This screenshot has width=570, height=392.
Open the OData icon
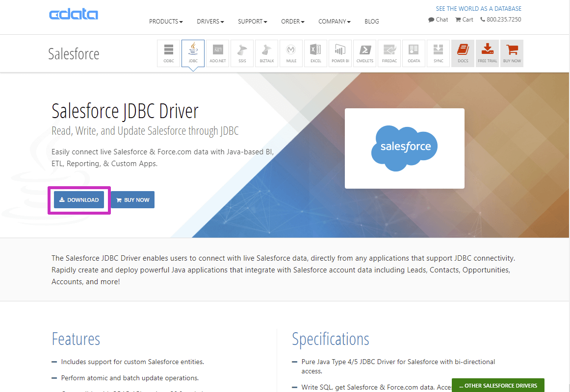click(x=414, y=53)
